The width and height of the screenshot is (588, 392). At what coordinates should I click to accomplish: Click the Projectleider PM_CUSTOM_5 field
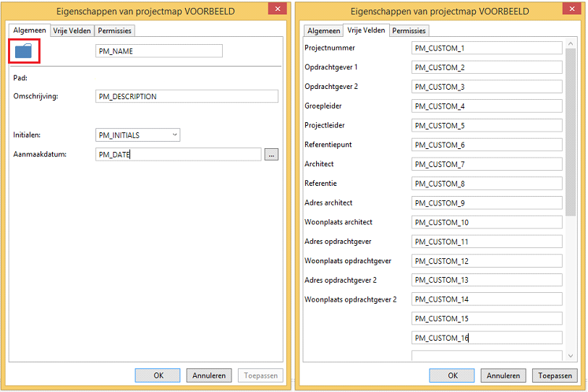[x=487, y=126]
